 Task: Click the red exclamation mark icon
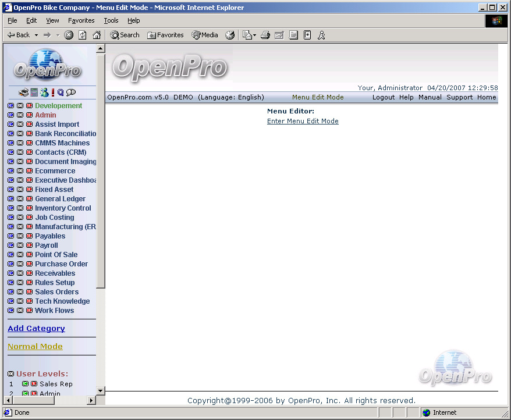click(x=52, y=92)
